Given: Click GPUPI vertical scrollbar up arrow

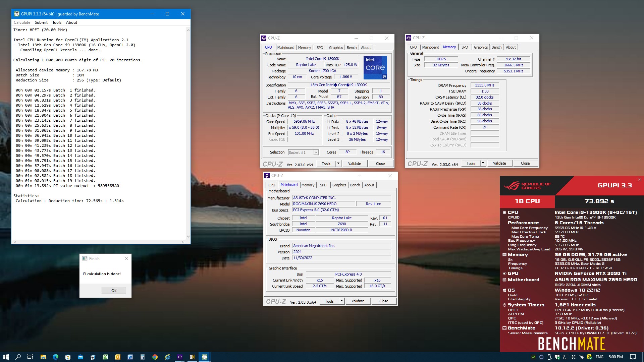Looking at the screenshot, I should 188,30.
